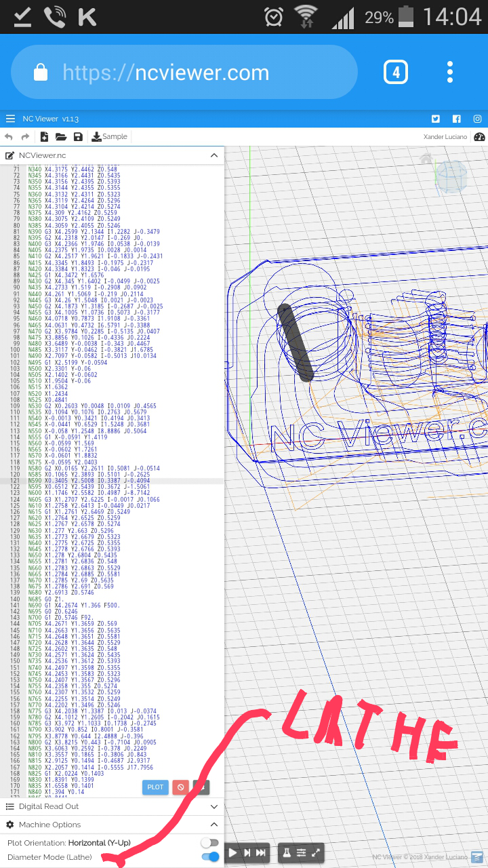Click the flask icon in the viewer toolbar
This screenshot has height=868, width=488.
(x=287, y=852)
